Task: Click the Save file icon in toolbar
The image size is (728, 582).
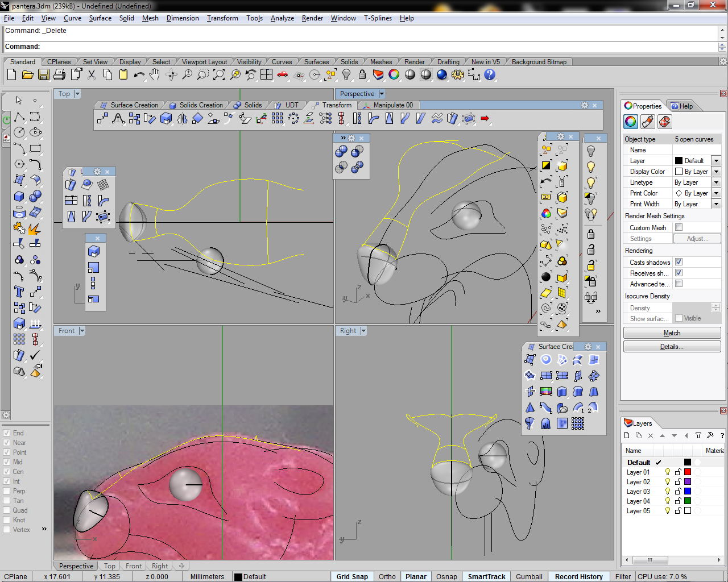Action: point(43,74)
